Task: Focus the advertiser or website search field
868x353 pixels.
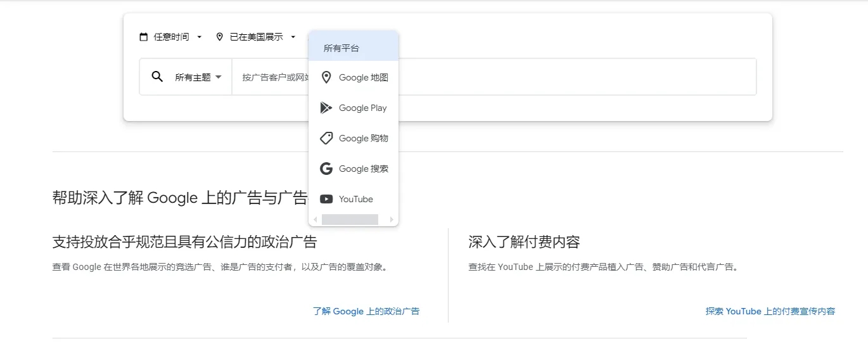Action: click(494, 77)
